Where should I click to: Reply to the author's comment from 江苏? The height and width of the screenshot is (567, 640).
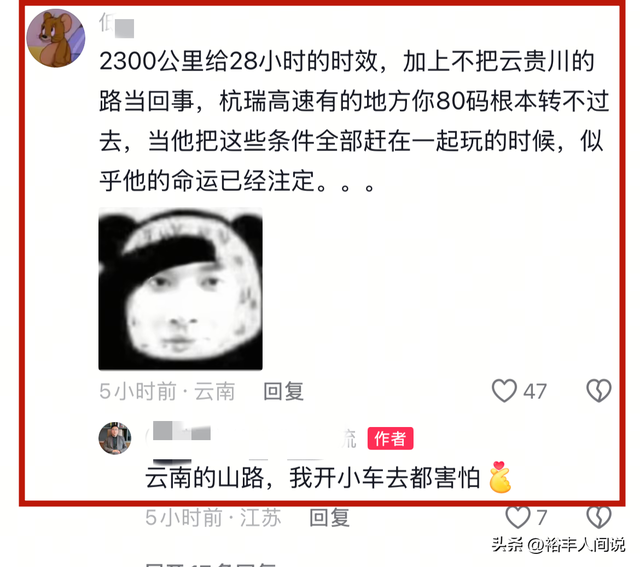(329, 518)
